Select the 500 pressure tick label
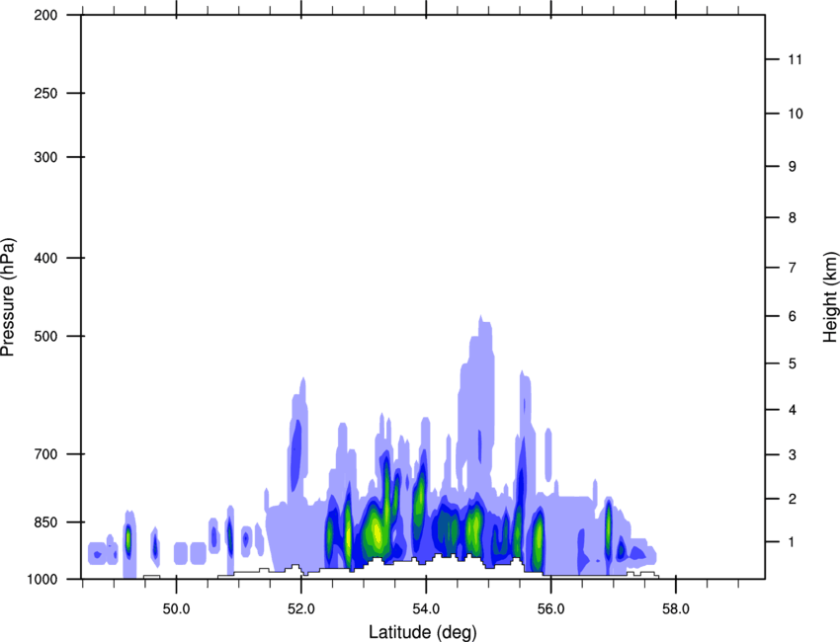Image resolution: width=840 pixels, height=642 pixels. (46, 336)
